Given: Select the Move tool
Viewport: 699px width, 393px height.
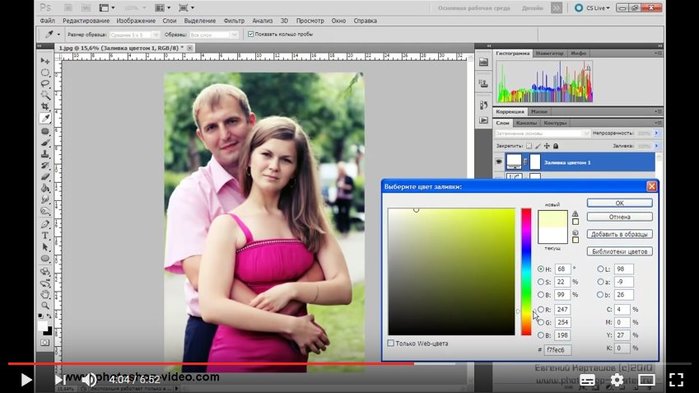Looking at the screenshot, I should click(x=45, y=61).
